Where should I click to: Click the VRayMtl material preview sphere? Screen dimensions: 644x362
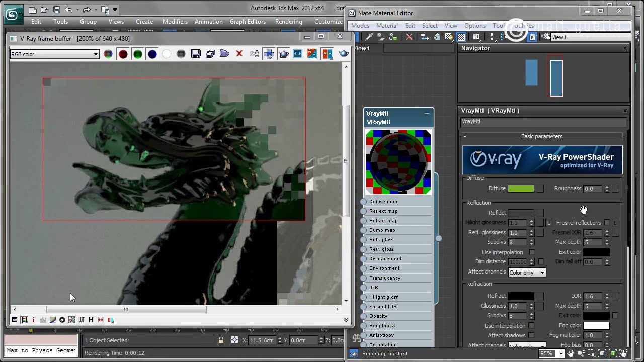pos(398,162)
